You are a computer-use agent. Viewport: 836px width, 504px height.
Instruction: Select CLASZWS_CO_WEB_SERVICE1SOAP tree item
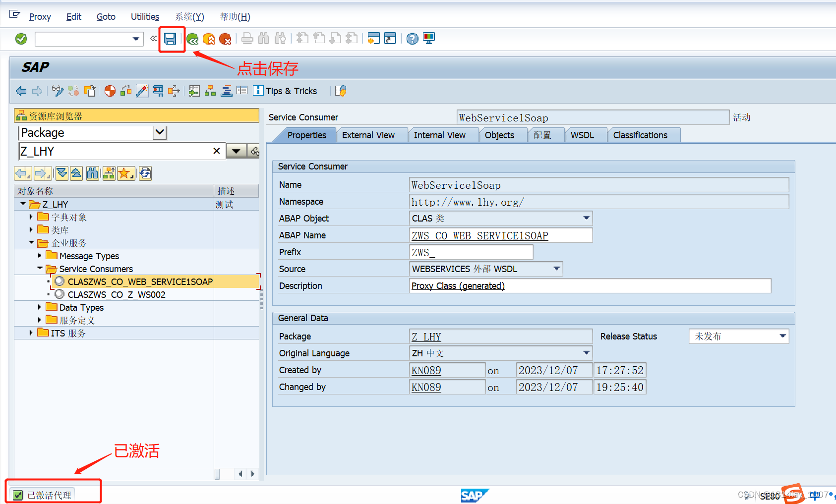pyautogui.click(x=140, y=281)
